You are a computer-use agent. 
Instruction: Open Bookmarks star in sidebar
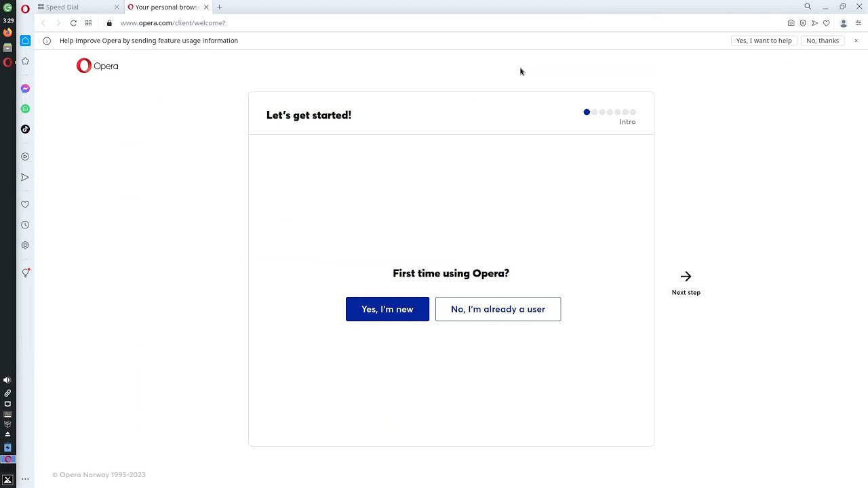[25, 61]
